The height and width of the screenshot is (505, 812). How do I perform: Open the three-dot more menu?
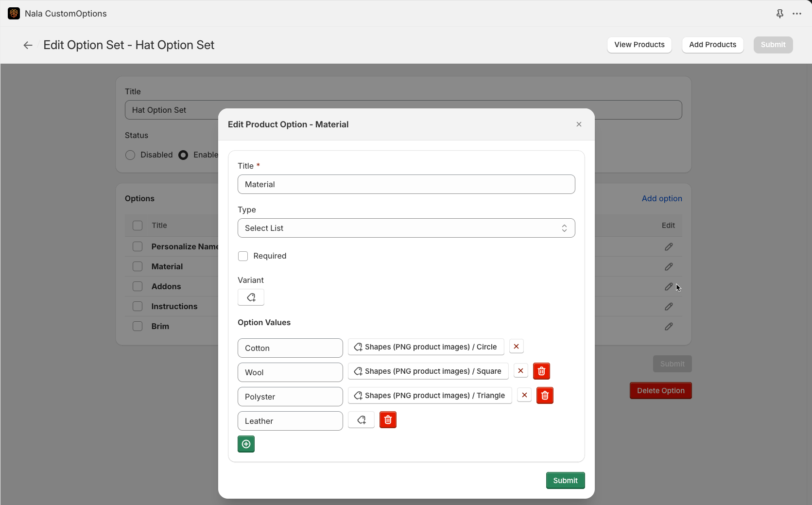pyautogui.click(x=797, y=14)
